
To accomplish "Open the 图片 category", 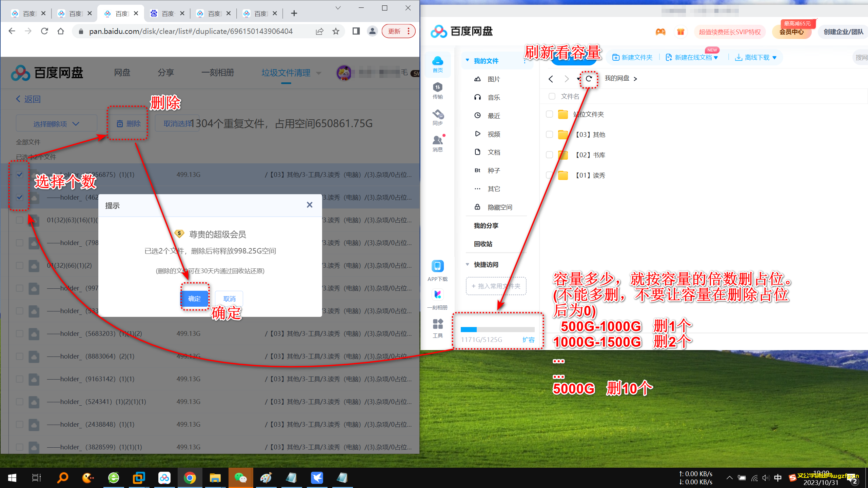I will click(494, 79).
